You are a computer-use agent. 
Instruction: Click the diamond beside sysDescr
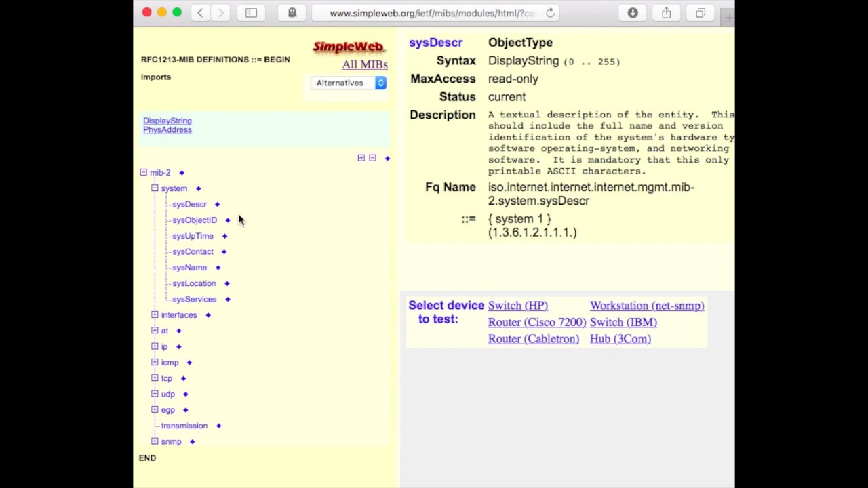click(x=217, y=205)
